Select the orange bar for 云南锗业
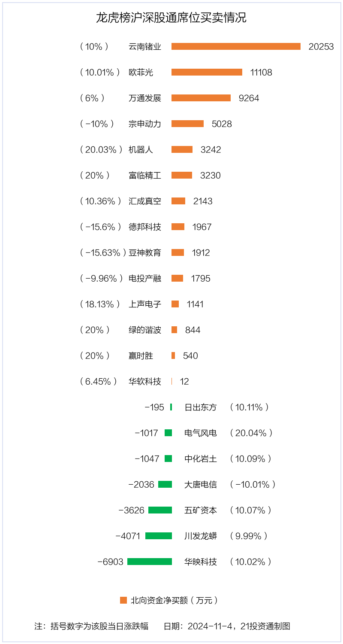Viewport: 343px width, 644px height. [236, 46]
